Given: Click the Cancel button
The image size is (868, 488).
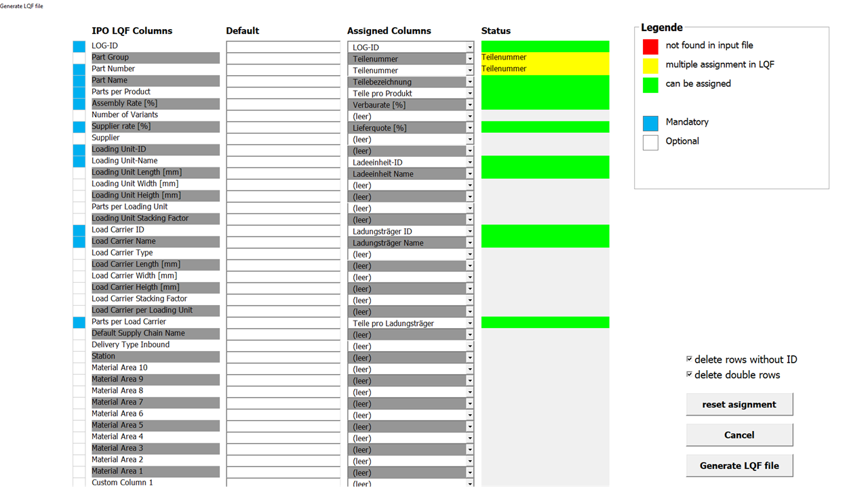Looking at the screenshot, I should pyautogui.click(x=739, y=435).
